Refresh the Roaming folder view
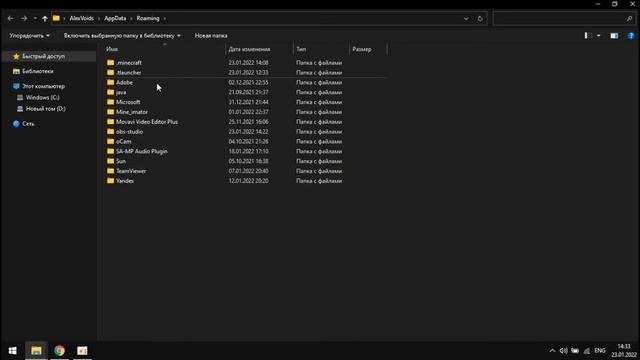Screen dimensions: 640x360 pos(480,18)
